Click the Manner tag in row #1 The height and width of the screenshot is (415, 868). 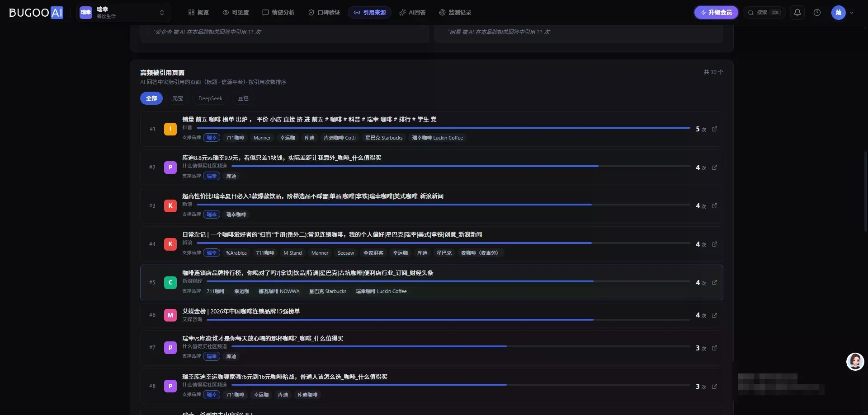point(262,138)
